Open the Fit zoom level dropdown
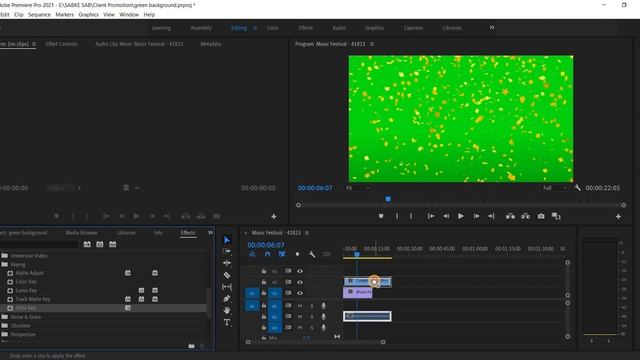640x360 pixels. pos(358,188)
